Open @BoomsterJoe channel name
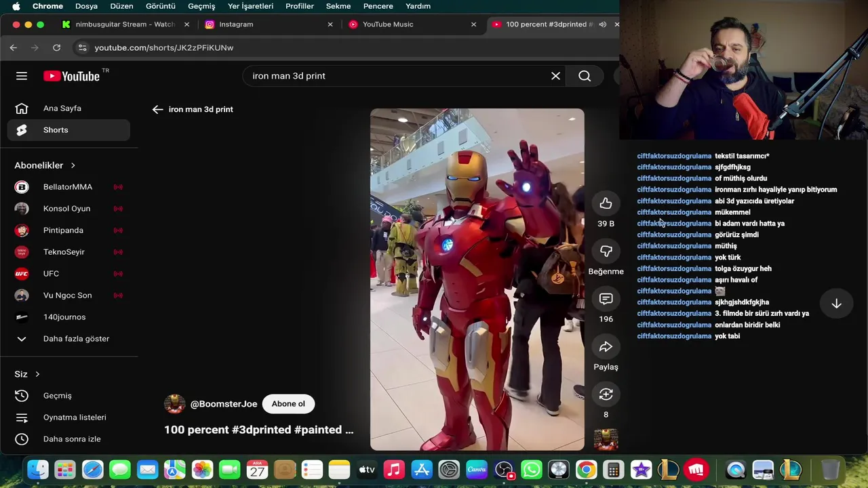Viewport: 868px width, 488px height. (x=224, y=404)
